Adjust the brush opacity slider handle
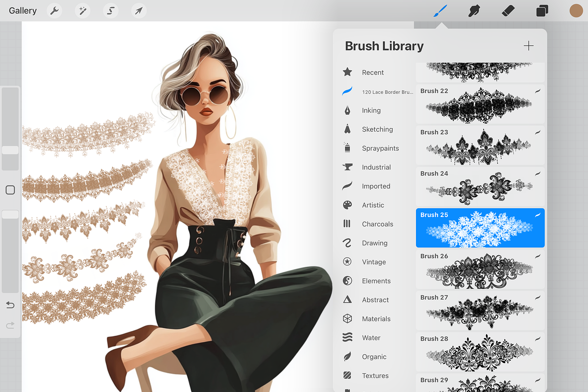The height and width of the screenshot is (392, 588). 10,215
